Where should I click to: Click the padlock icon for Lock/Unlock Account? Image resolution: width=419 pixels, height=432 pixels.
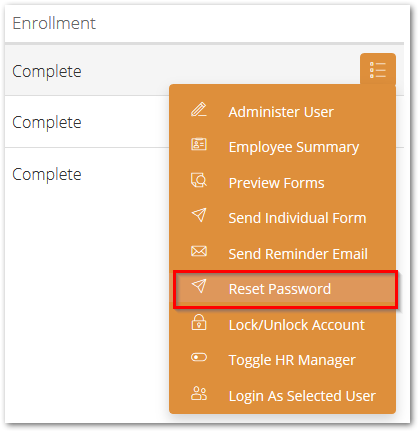[199, 322]
